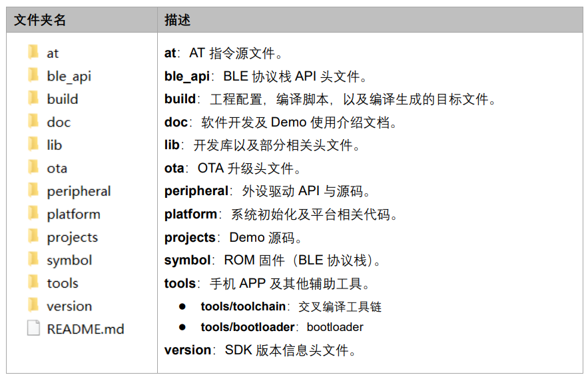The image size is (588, 379).
Task: Click the README.md file icon
Action: click(33, 328)
